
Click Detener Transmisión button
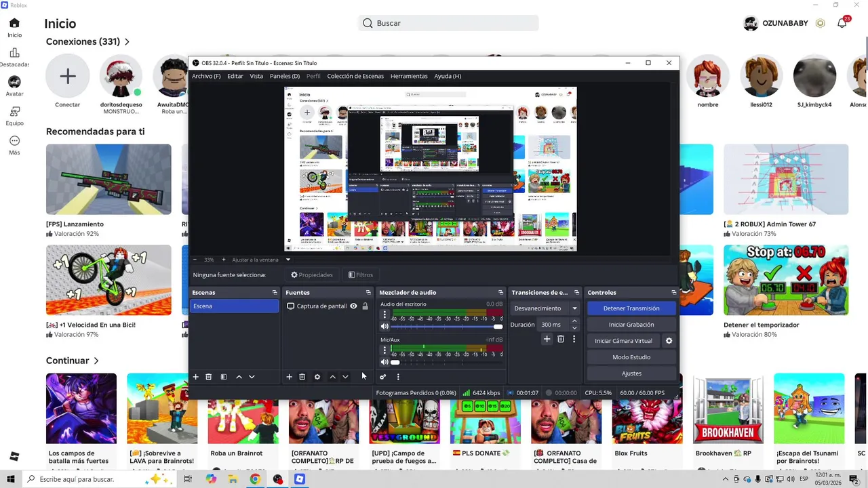[631, 308]
